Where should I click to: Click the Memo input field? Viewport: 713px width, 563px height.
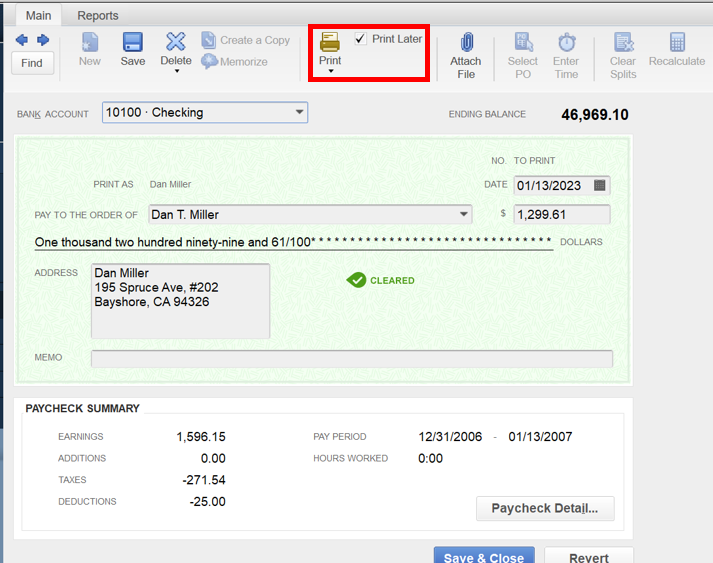[351, 358]
